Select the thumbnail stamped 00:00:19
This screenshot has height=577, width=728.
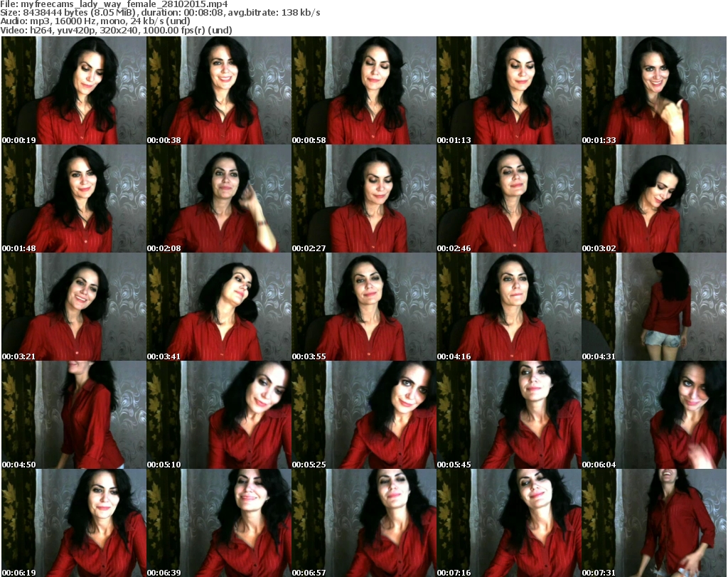click(74, 90)
